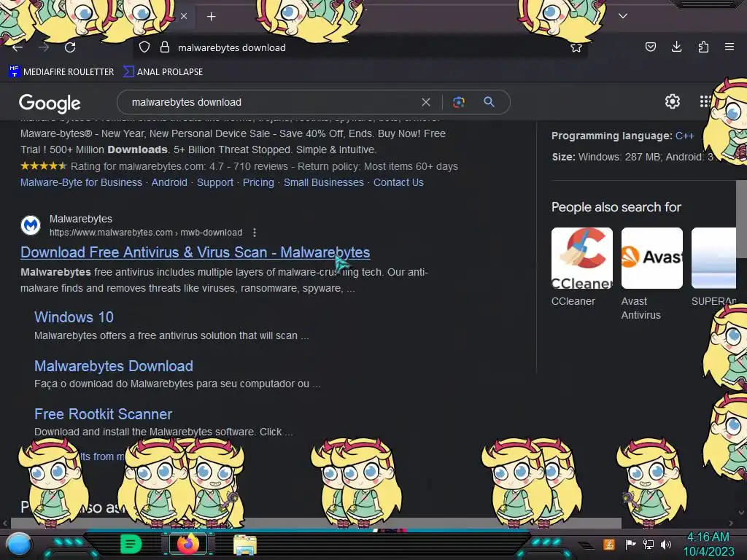Click the Malwarebytes site favicon
The image size is (747, 560).
pyautogui.click(x=31, y=225)
